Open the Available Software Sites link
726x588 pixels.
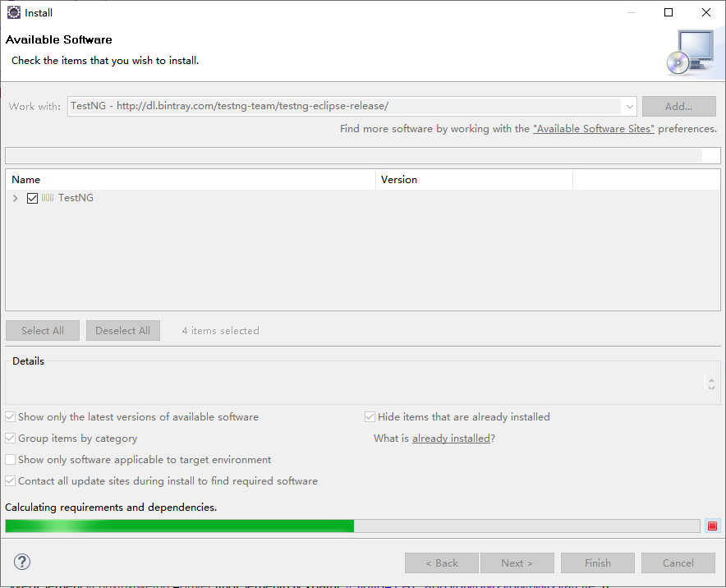594,129
